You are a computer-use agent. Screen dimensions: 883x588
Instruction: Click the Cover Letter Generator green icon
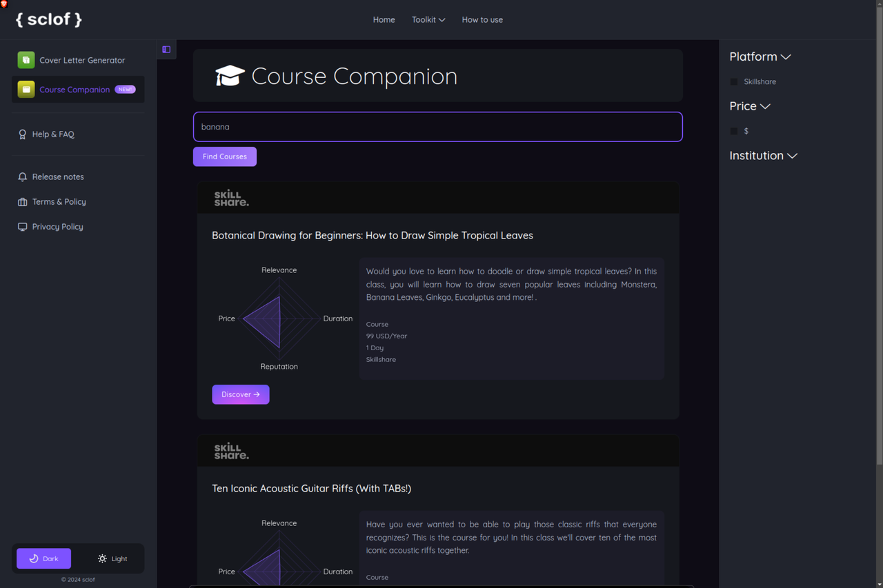[x=26, y=60]
